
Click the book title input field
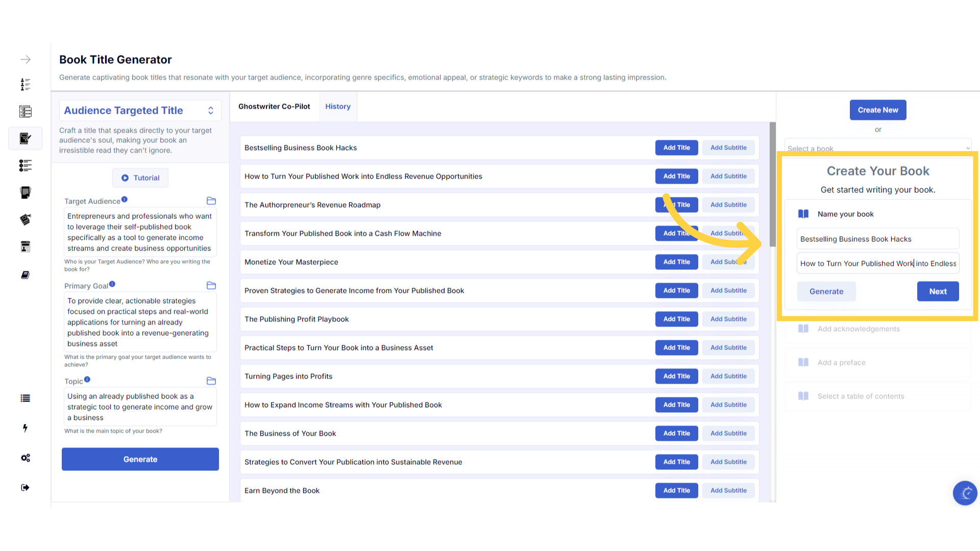coord(877,239)
